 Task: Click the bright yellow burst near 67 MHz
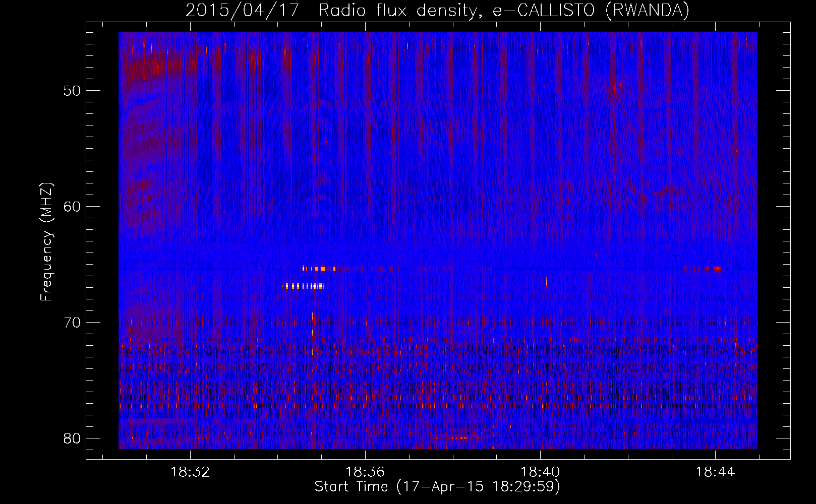305,286
